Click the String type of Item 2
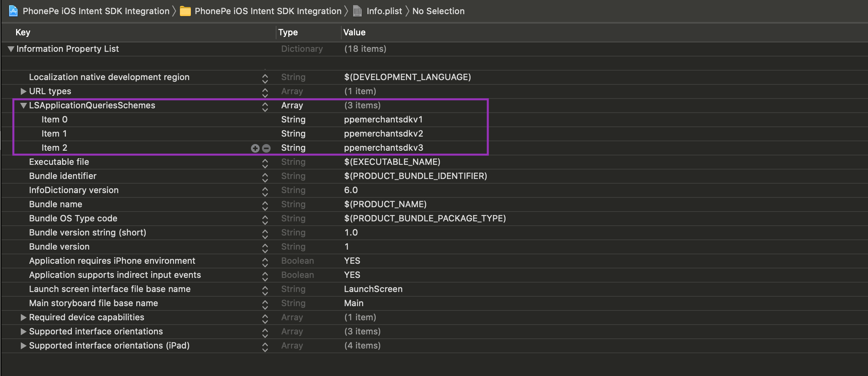 point(293,148)
